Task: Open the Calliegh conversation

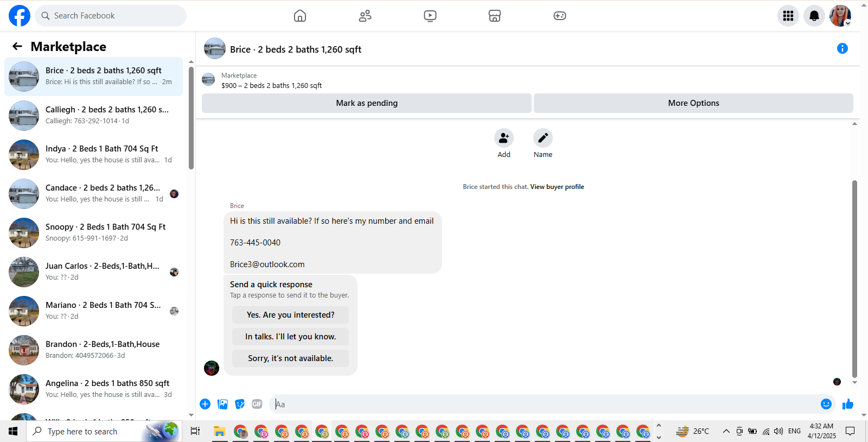Action: 93,116
